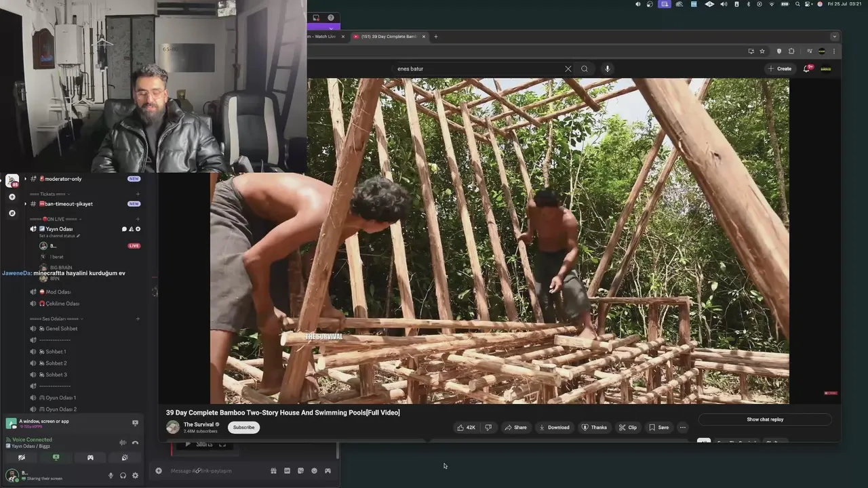The width and height of the screenshot is (868, 488).
Task: Subscribe to The Survival channel
Action: (243, 427)
